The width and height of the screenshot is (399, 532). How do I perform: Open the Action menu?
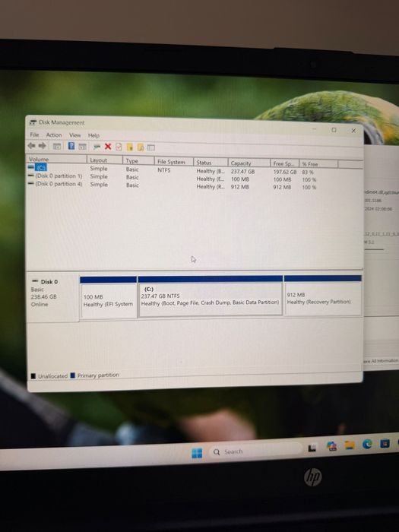(54, 135)
